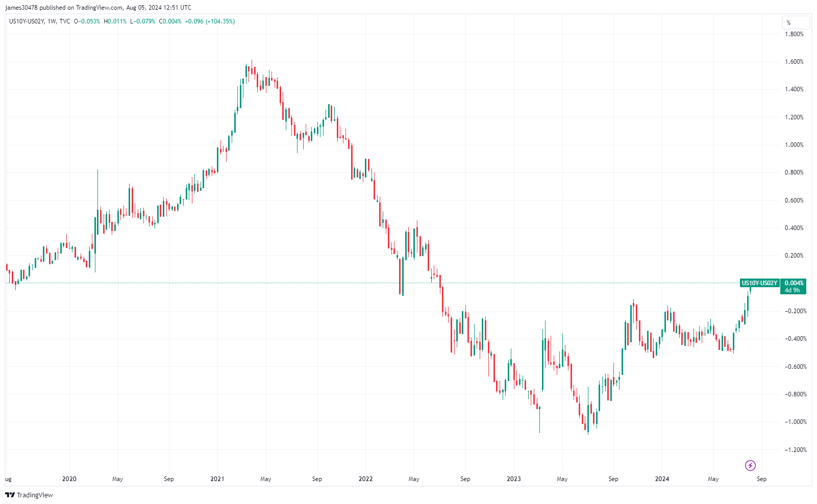Click the 2023 year label on time axis
This screenshot has width=817, height=504.
point(514,479)
